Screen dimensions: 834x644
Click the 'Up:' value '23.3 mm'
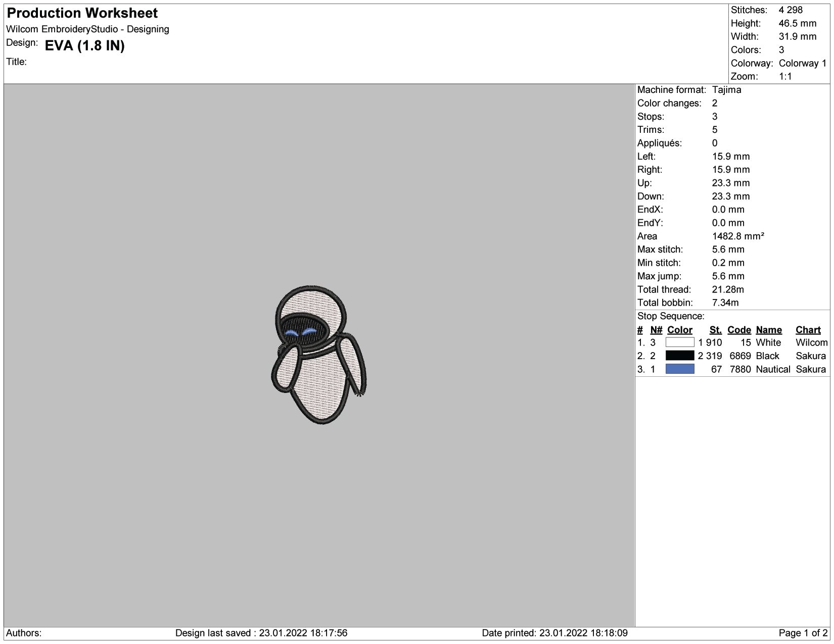[x=731, y=183]
